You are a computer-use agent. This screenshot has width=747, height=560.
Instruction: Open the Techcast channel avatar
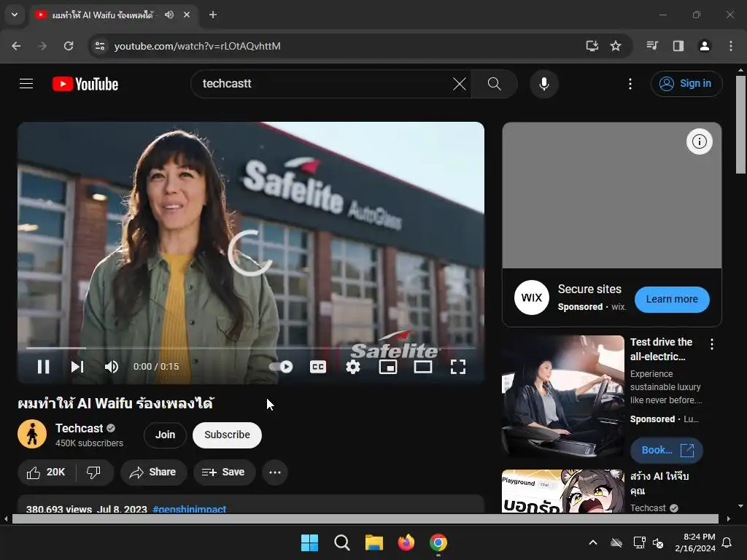(x=32, y=435)
